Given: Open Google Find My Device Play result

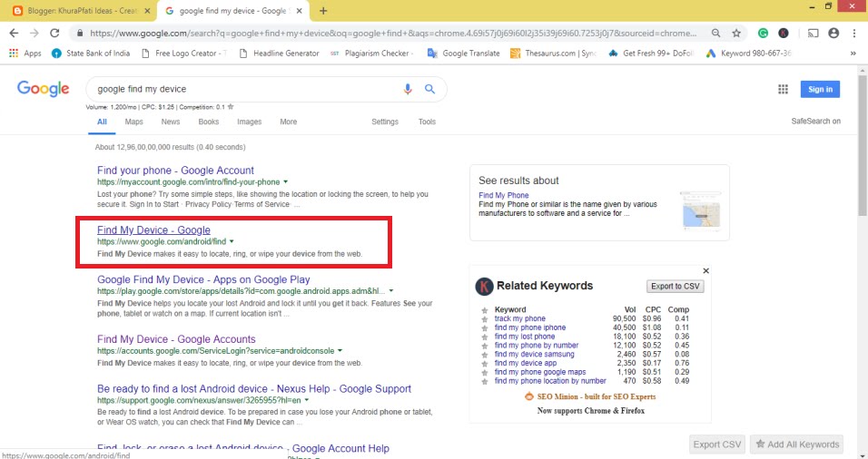Looking at the screenshot, I should click(203, 279).
